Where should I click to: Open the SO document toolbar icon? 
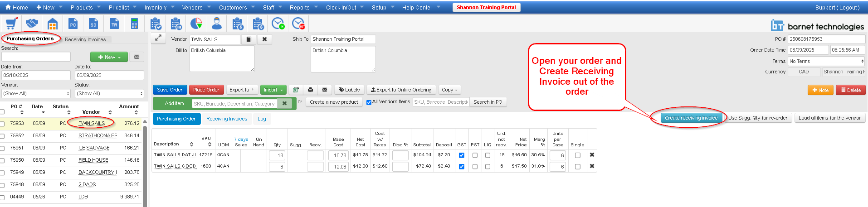click(x=93, y=24)
